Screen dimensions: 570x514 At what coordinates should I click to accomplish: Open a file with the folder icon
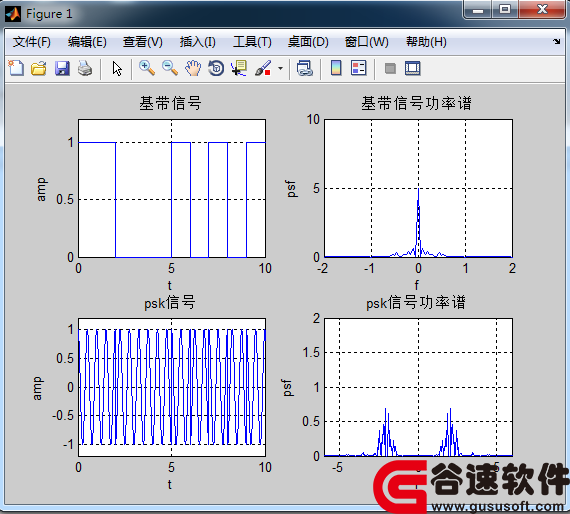[39, 68]
